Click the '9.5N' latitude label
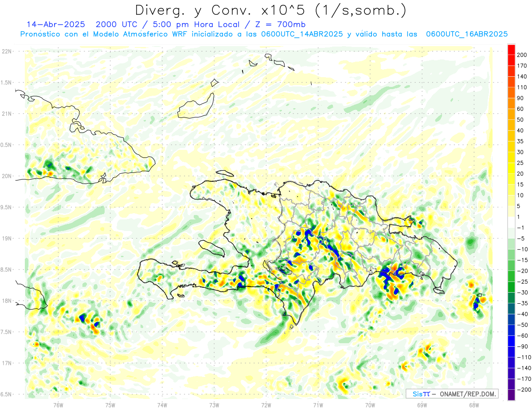 [6, 207]
